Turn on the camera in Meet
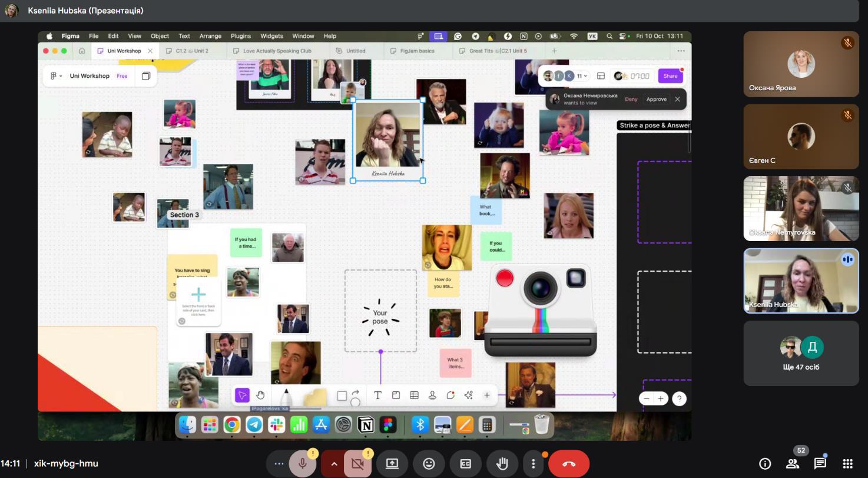The image size is (868, 478). [357, 464]
